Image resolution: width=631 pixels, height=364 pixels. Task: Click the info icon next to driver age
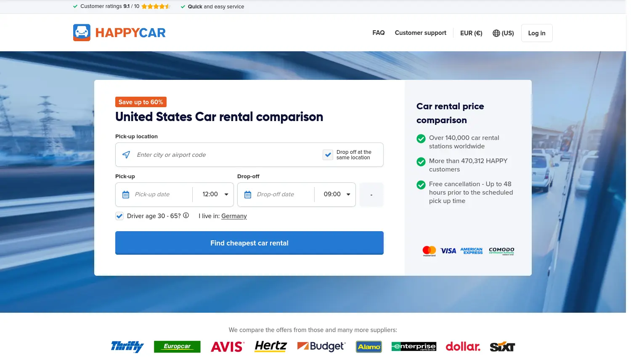click(x=186, y=215)
